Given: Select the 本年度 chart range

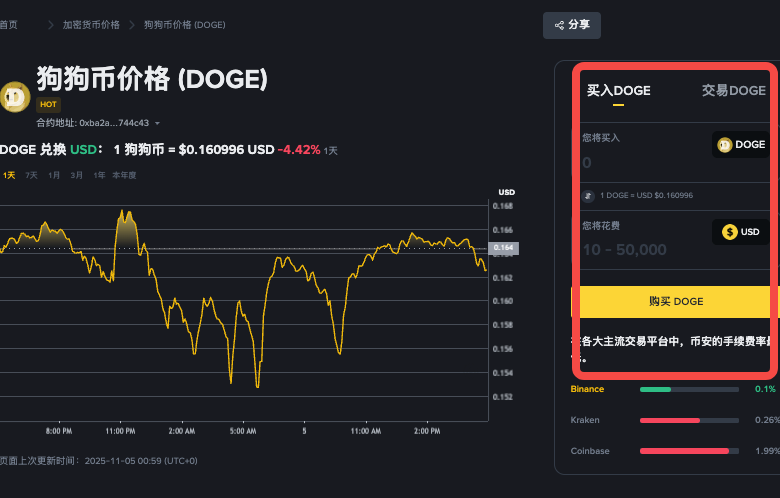Looking at the screenshot, I should tap(124, 175).
